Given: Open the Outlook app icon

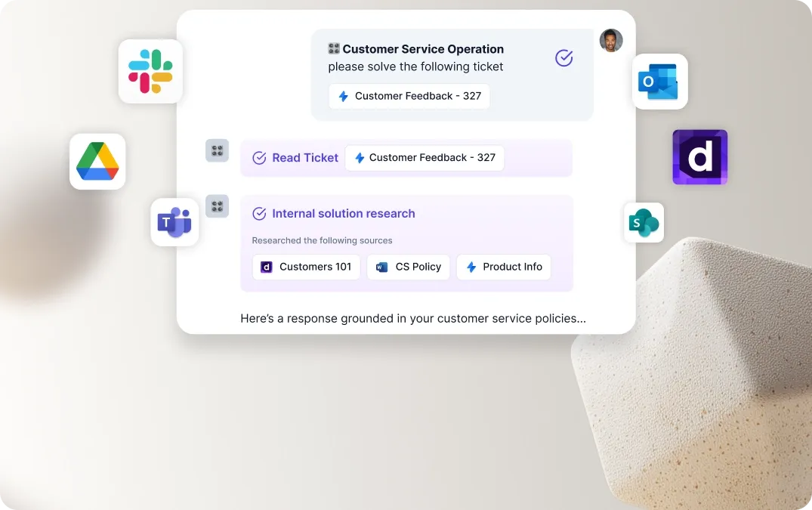Looking at the screenshot, I should 659,82.
